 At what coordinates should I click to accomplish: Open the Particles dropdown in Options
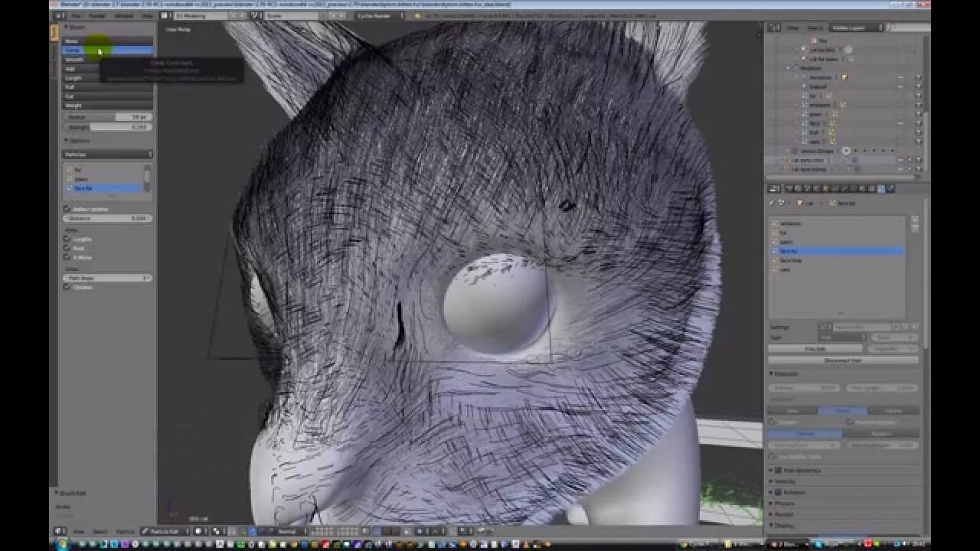click(x=107, y=155)
